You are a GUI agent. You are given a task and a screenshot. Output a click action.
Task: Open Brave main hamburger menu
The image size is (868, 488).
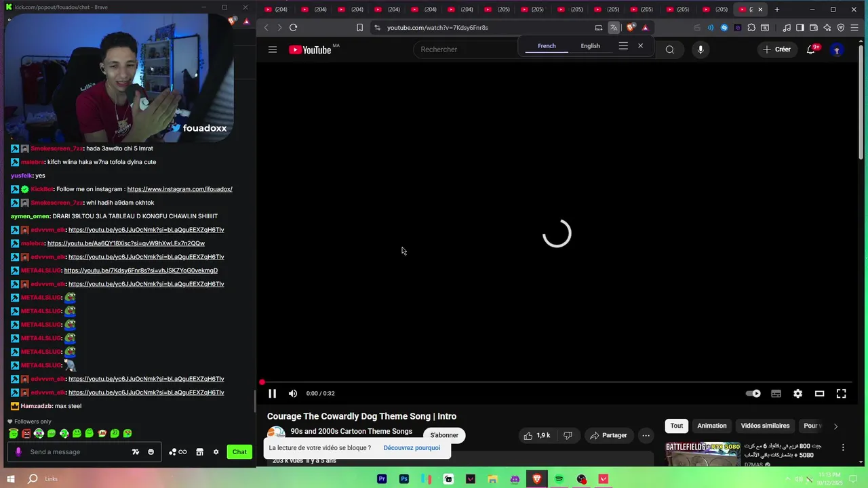coord(854,28)
